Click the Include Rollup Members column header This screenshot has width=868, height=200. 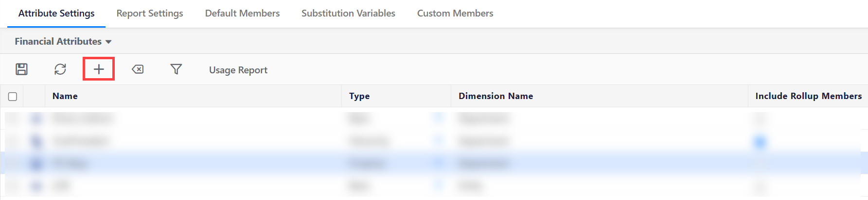[808, 96]
